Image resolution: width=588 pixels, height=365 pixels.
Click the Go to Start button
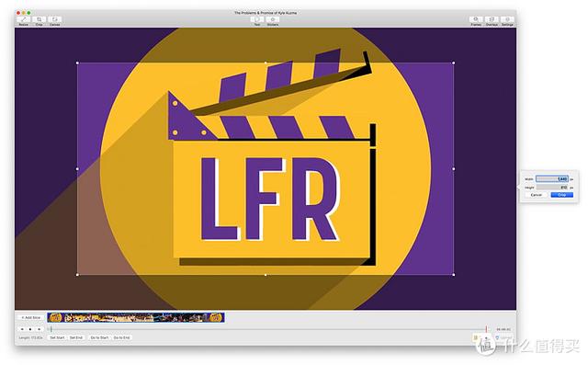click(99, 337)
